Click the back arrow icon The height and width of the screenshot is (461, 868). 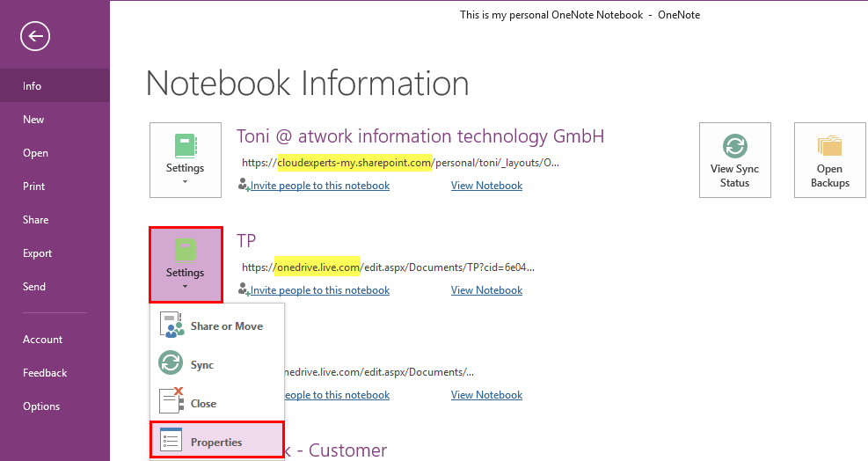coord(35,36)
